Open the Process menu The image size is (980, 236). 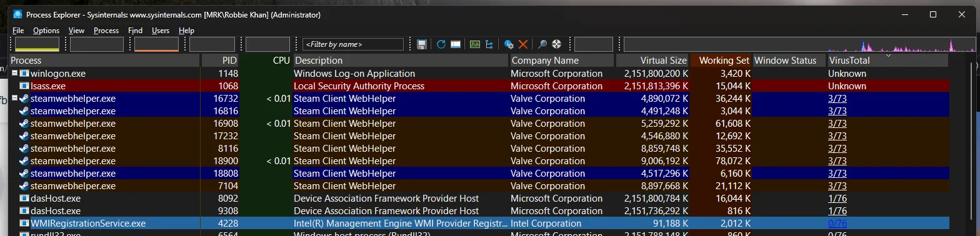point(106,30)
